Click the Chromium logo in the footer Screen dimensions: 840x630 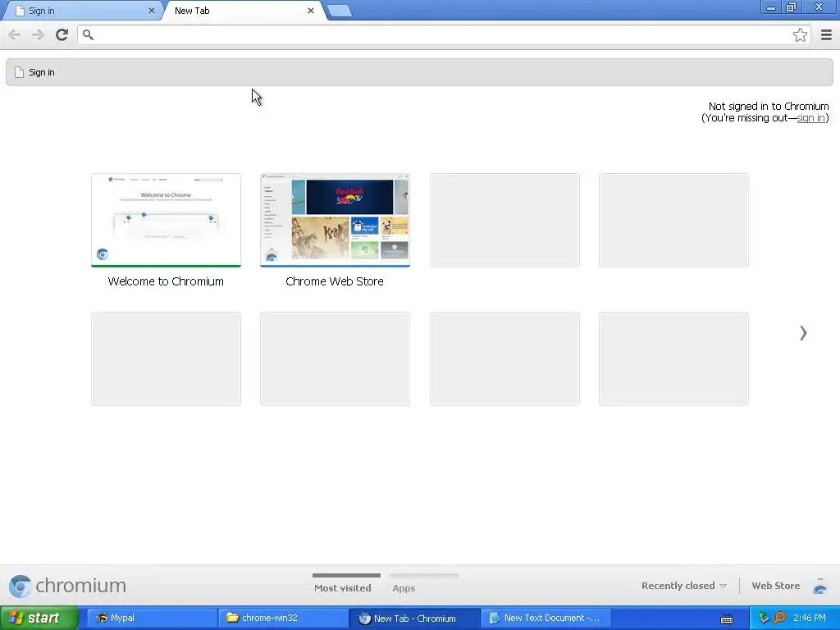click(x=67, y=586)
